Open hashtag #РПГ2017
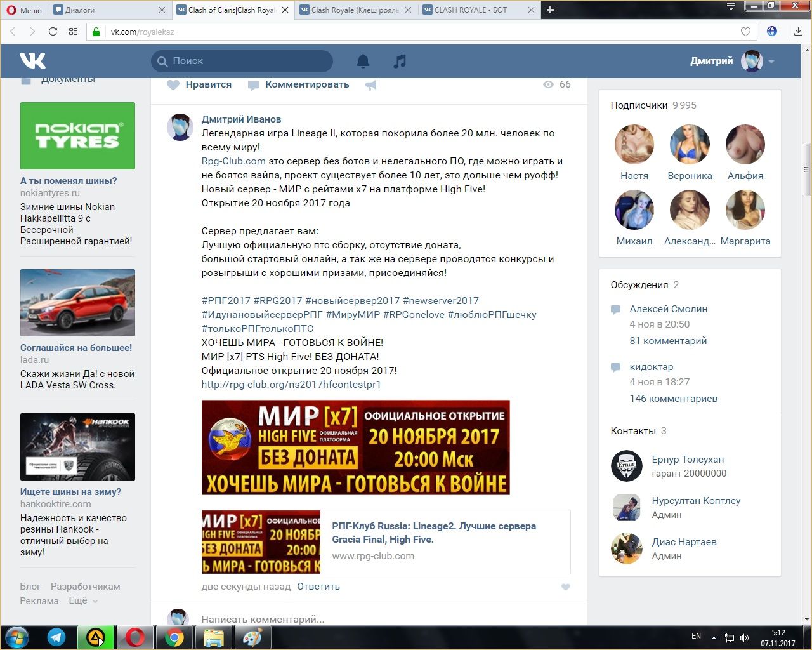Viewport: 812px width, 650px height. (x=226, y=301)
